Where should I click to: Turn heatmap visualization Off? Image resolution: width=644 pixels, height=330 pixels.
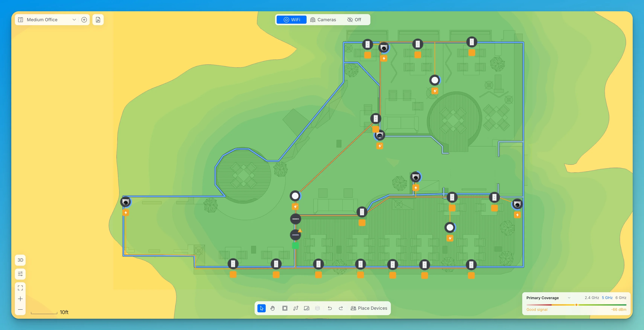point(354,20)
